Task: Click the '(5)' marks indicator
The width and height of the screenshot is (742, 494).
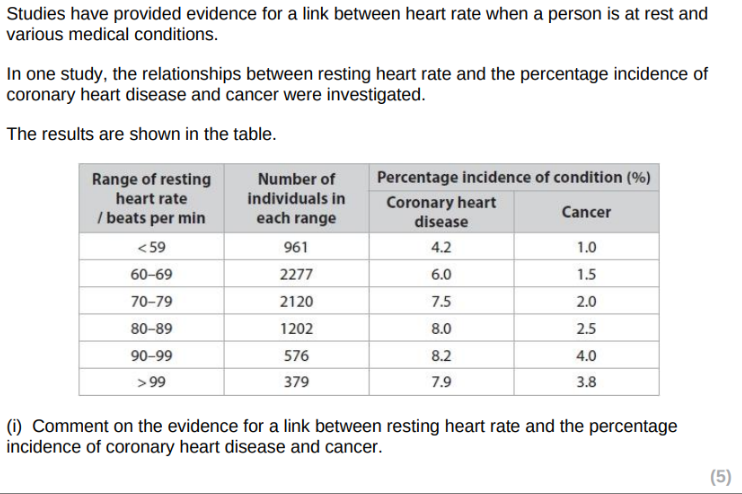Action: point(720,477)
